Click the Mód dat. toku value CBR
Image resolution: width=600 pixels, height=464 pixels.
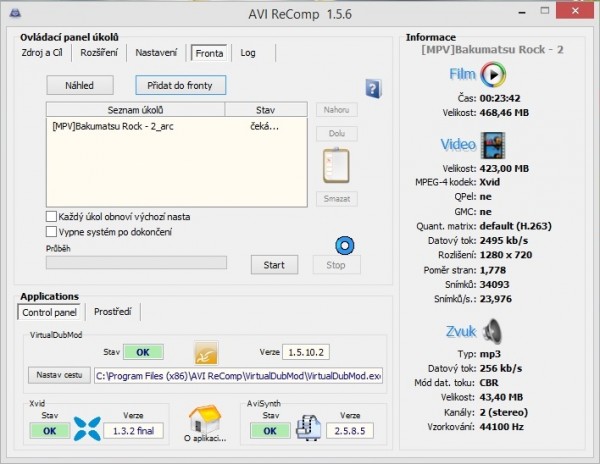coord(489,383)
